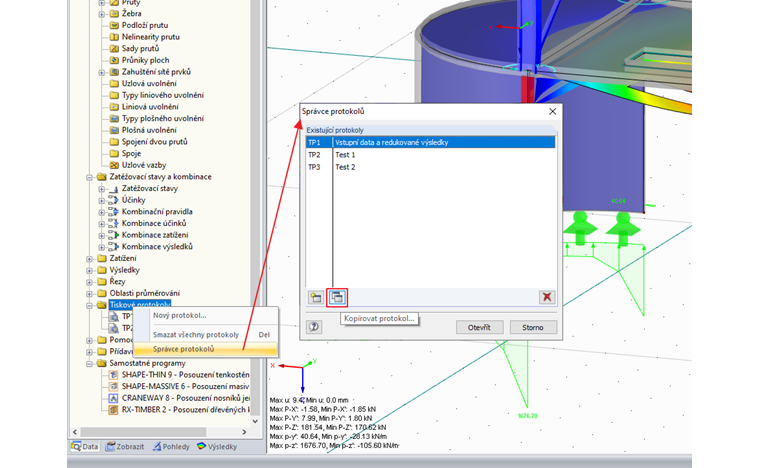760x468 pixels.
Task: Select the Test 1 protocol row
Action: tap(430, 155)
